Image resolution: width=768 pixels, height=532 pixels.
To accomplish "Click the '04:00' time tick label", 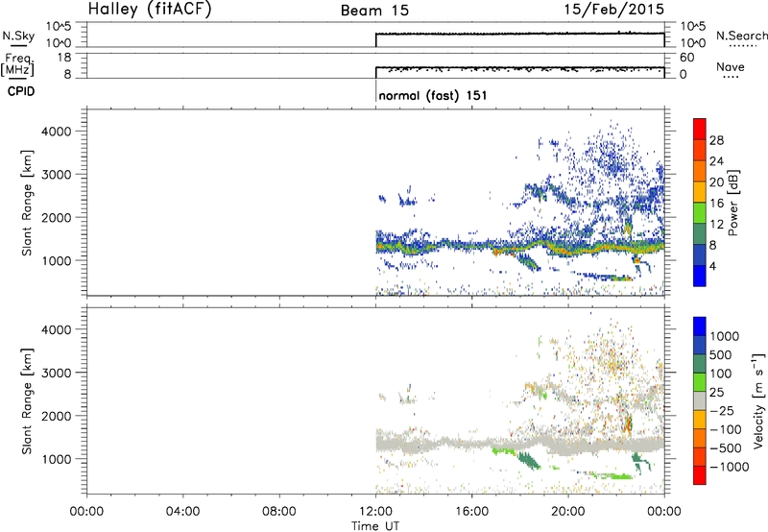I will pyautogui.click(x=182, y=512).
